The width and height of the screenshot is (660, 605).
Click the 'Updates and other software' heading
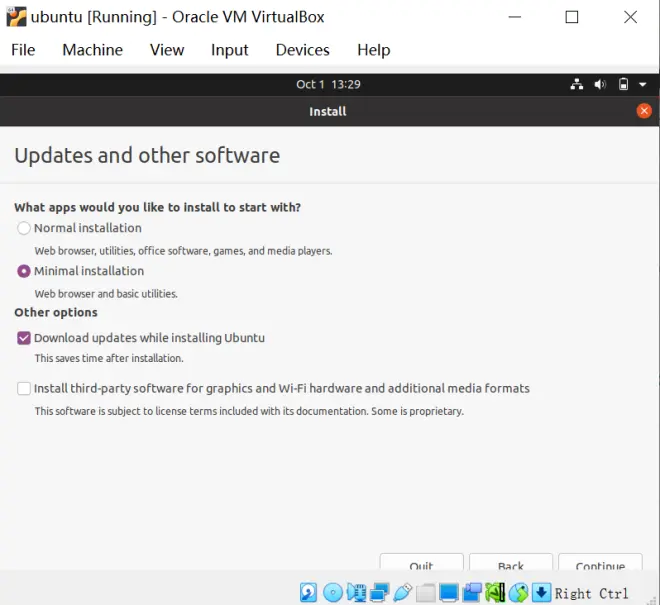147,155
